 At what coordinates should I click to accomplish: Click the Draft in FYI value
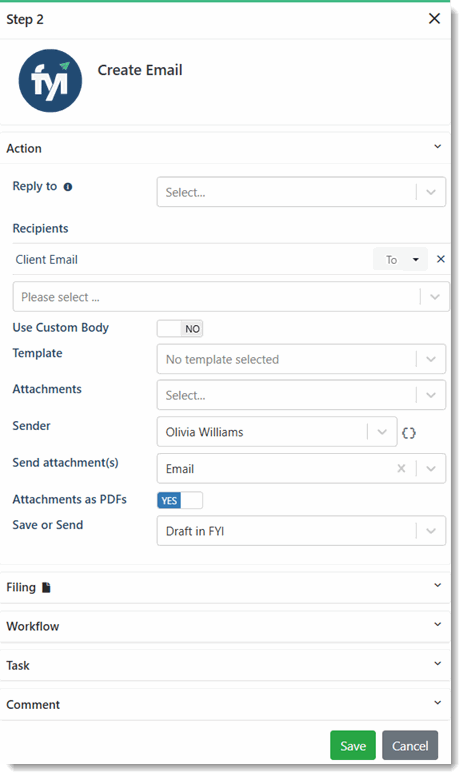pyautogui.click(x=195, y=531)
